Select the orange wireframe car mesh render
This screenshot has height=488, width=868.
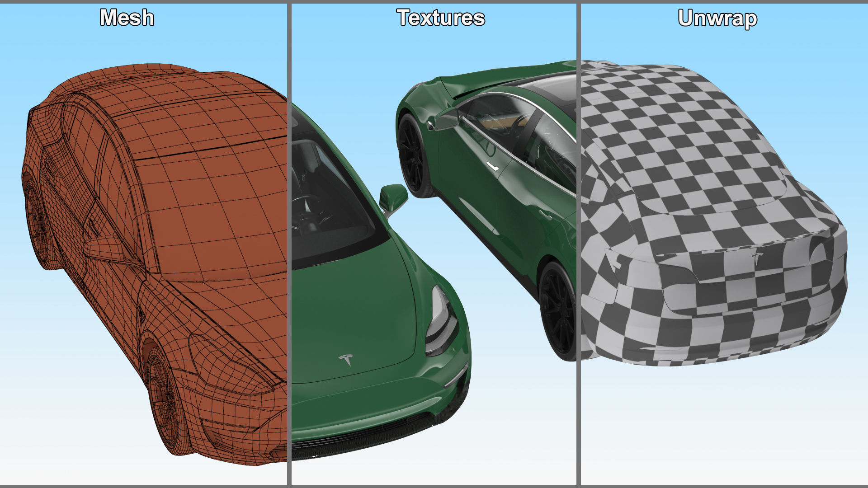pos(154,264)
